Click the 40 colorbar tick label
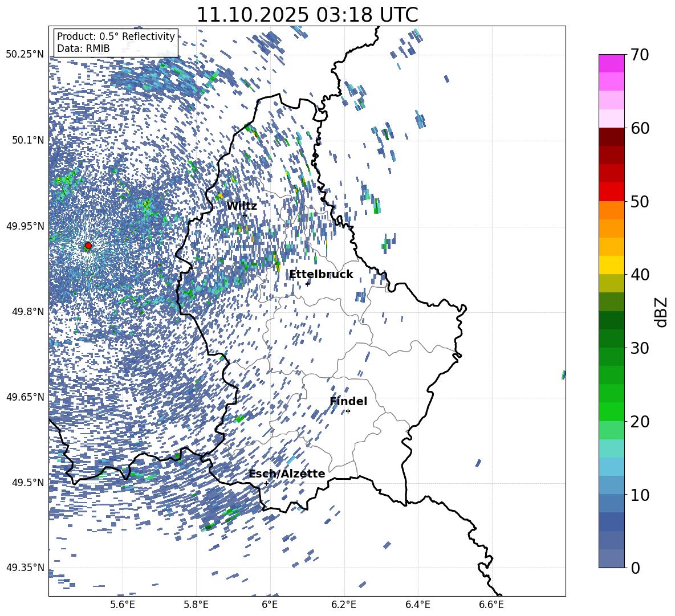Screen dimensions: 675x616 click(640, 275)
